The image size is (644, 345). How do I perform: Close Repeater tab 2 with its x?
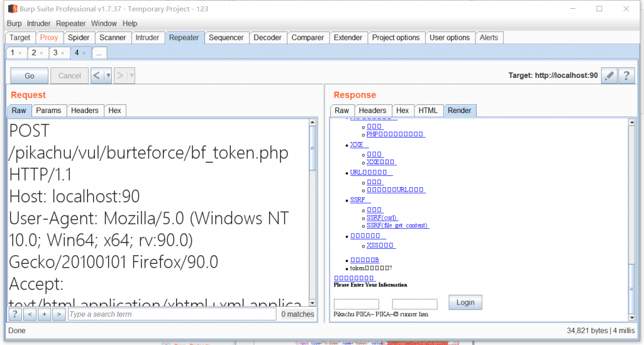(x=42, y=53)
